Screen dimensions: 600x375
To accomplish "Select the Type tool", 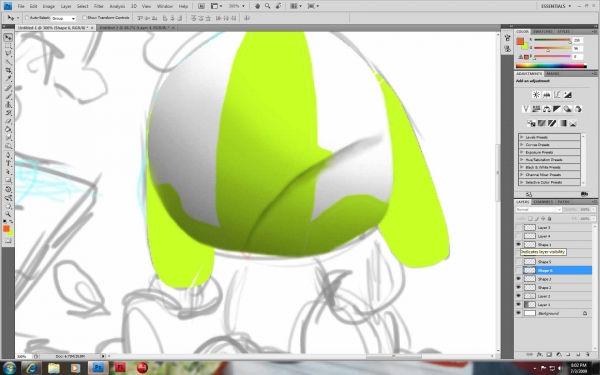I will click(8, 164).
